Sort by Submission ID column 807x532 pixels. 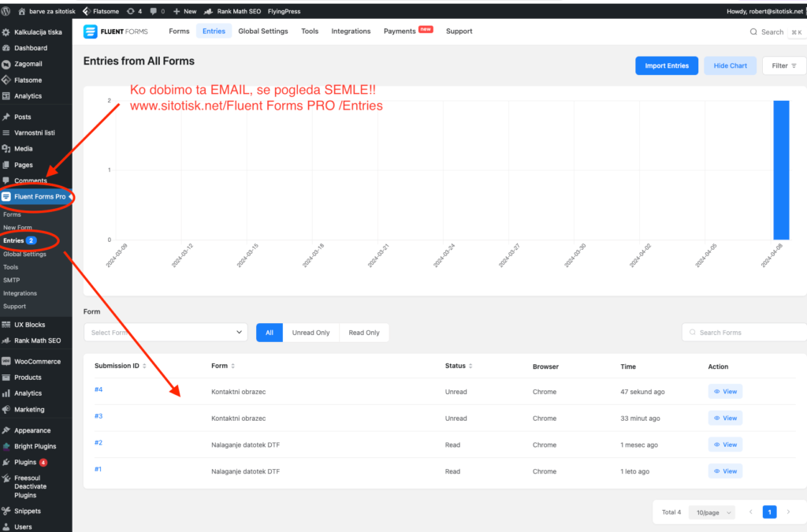[x=121, y=366]
